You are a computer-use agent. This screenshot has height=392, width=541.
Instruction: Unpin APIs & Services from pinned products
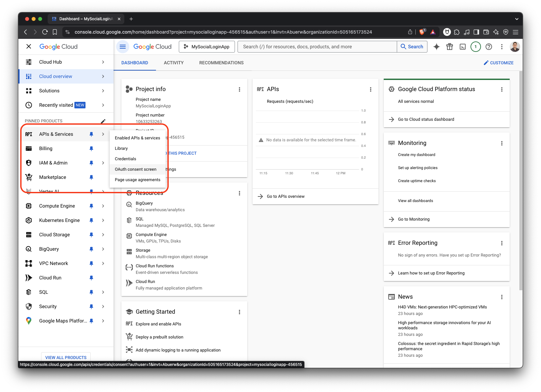(91, 134)
